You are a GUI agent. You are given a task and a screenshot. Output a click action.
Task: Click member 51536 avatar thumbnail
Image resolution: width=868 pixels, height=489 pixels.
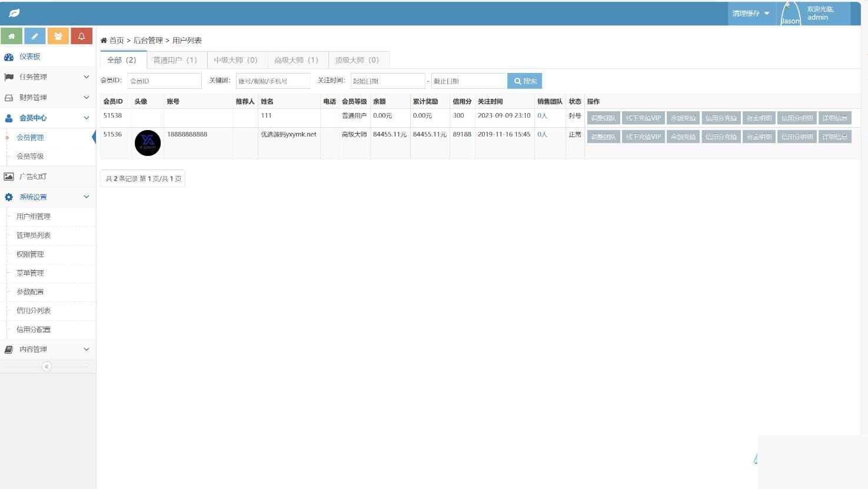click(x=148, y=143)
